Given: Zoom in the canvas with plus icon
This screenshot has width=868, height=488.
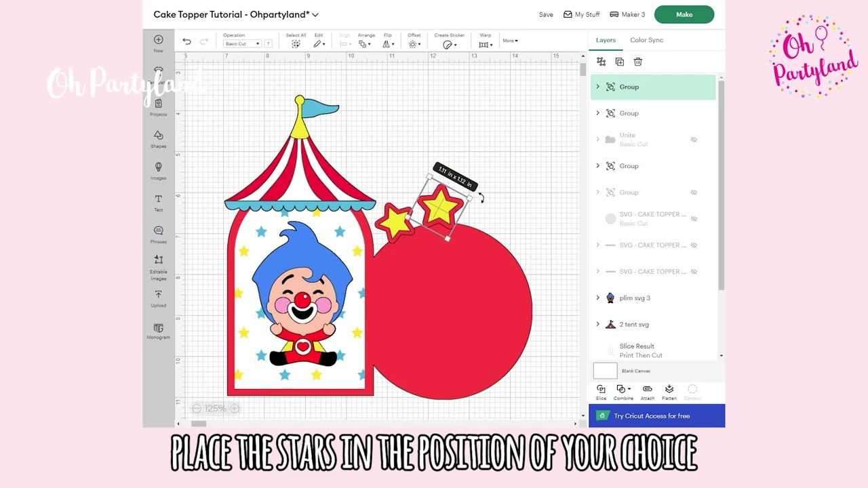Looking at the screenshot, I should 235,409.
